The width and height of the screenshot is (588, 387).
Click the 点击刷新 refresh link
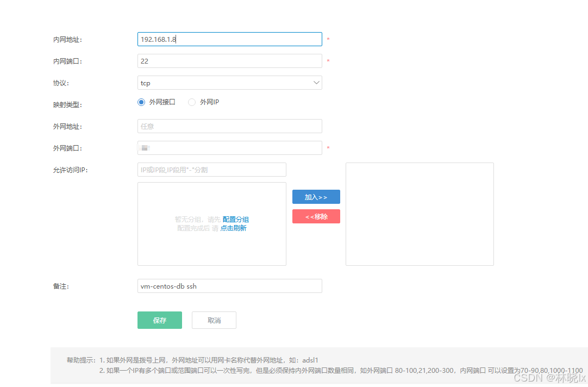[x=234, y=228]
